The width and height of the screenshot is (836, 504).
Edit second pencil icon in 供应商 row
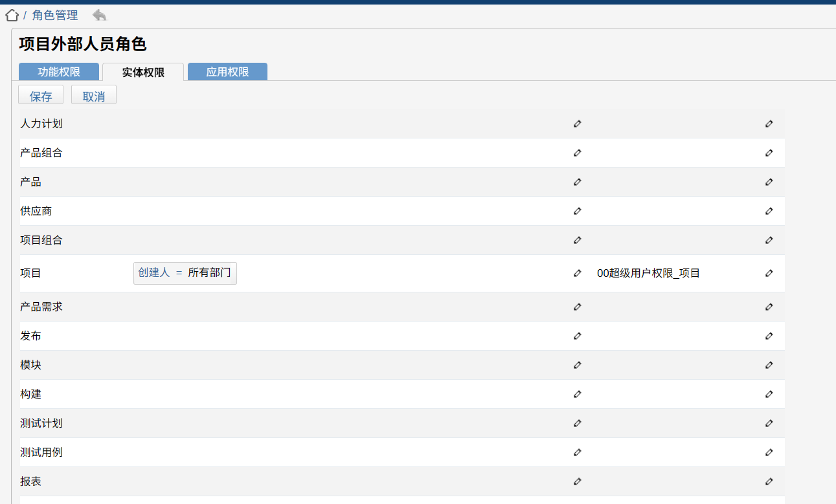pos(769,211)
